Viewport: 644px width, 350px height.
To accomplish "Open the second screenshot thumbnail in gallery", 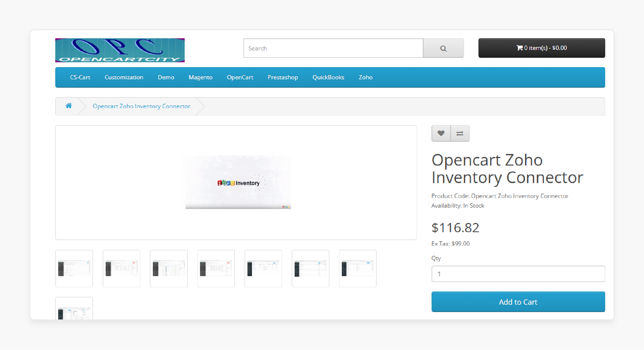I will 121,268.
